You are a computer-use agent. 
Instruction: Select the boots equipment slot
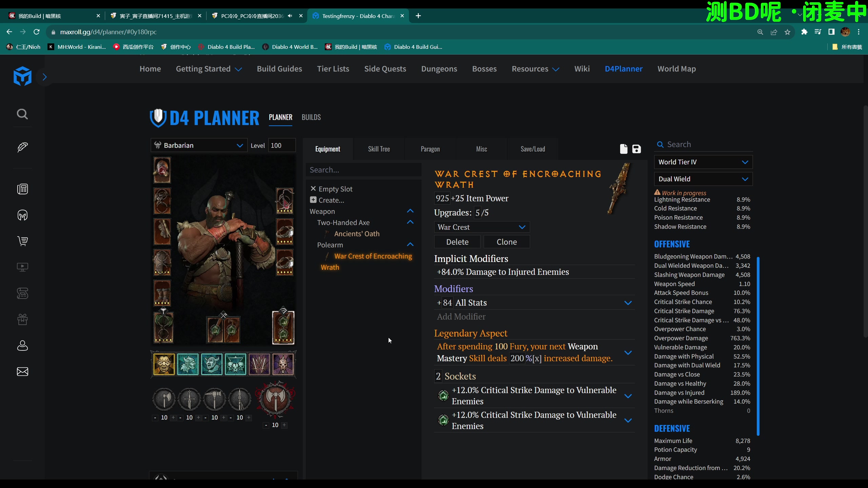162,293
